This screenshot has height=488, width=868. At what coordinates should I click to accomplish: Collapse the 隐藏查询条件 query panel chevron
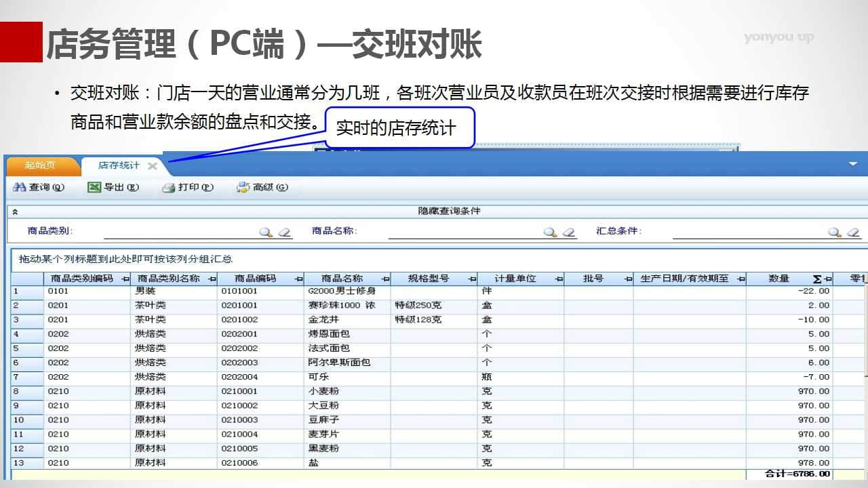click(15, 212)
